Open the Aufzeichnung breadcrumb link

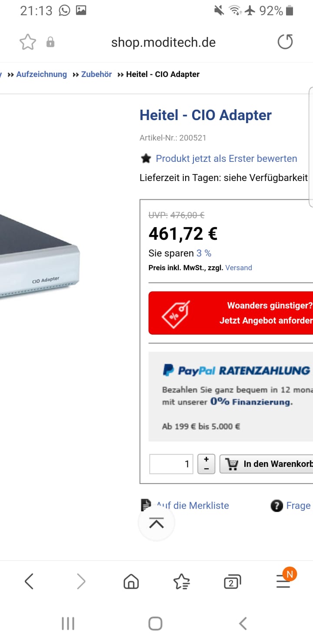42,74
